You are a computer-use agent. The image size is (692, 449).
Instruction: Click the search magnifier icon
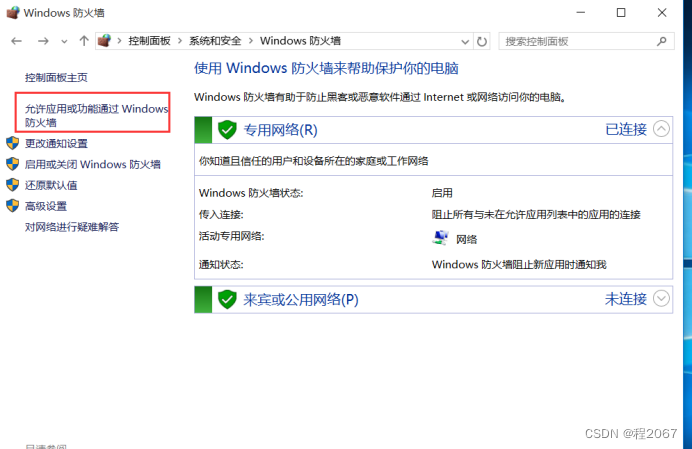(x=661, y=42)
